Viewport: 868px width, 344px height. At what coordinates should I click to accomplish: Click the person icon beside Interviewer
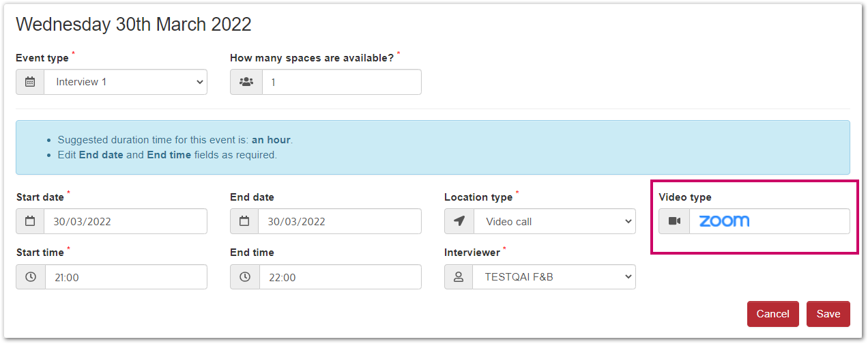459,277
